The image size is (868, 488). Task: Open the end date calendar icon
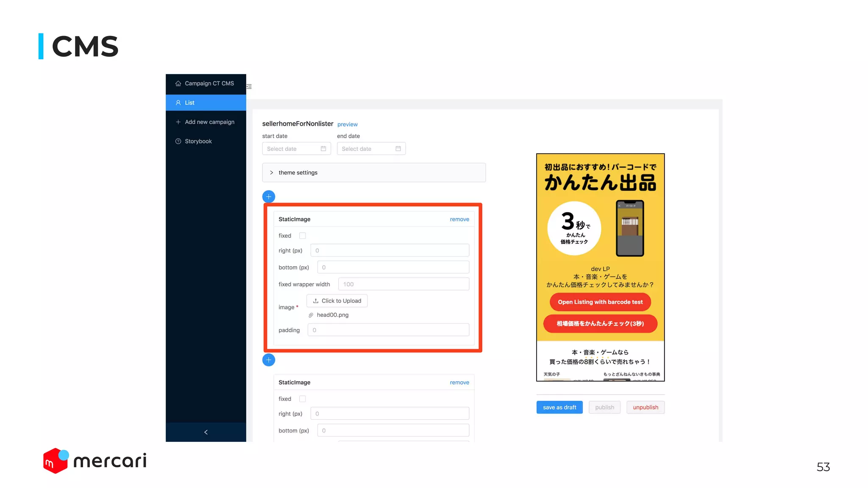(x=398, y=149)
